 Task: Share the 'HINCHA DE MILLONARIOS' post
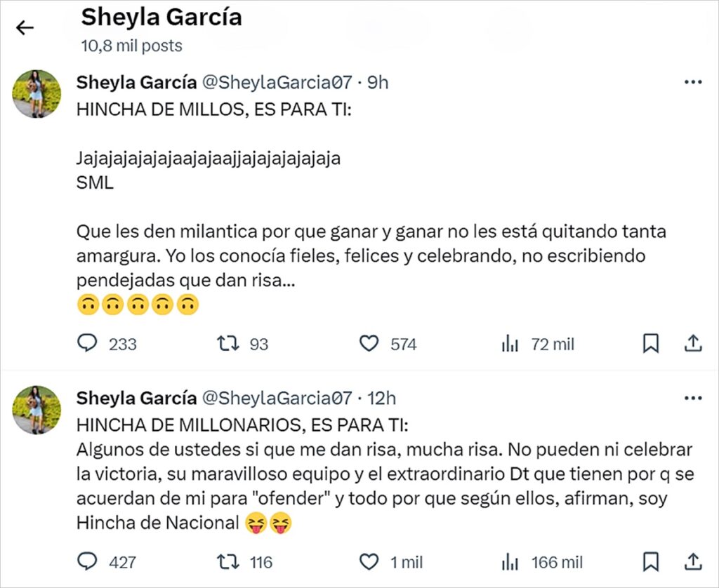pos(693,562)
